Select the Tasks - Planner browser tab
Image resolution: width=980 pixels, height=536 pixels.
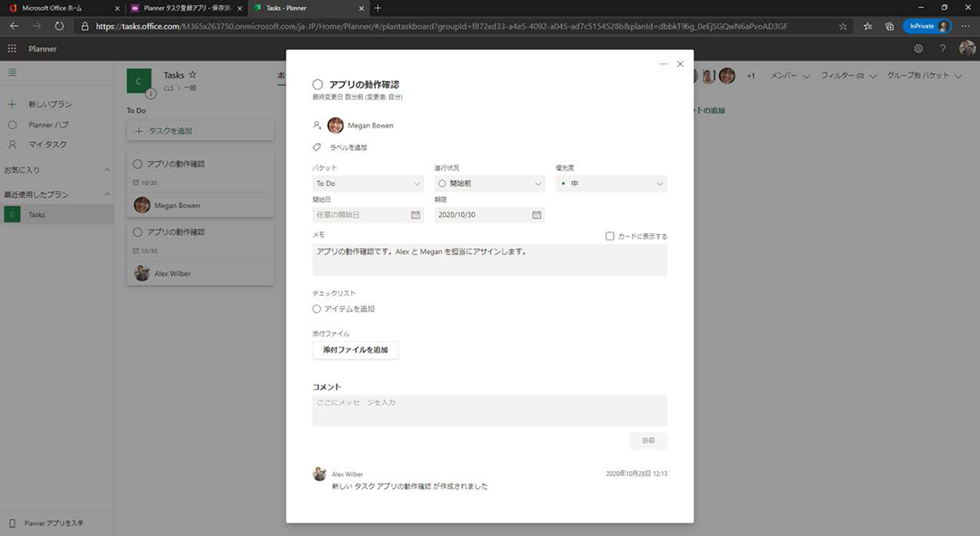(308, 8)
